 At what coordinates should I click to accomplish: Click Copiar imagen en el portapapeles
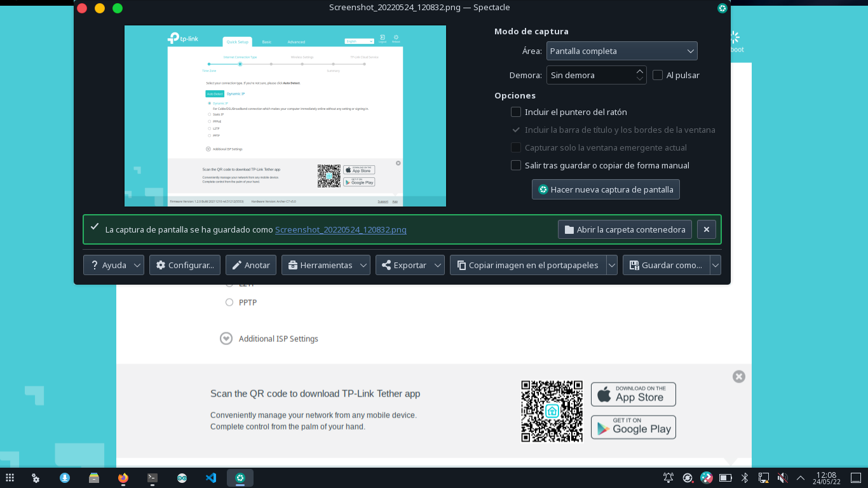pos(528,265)
